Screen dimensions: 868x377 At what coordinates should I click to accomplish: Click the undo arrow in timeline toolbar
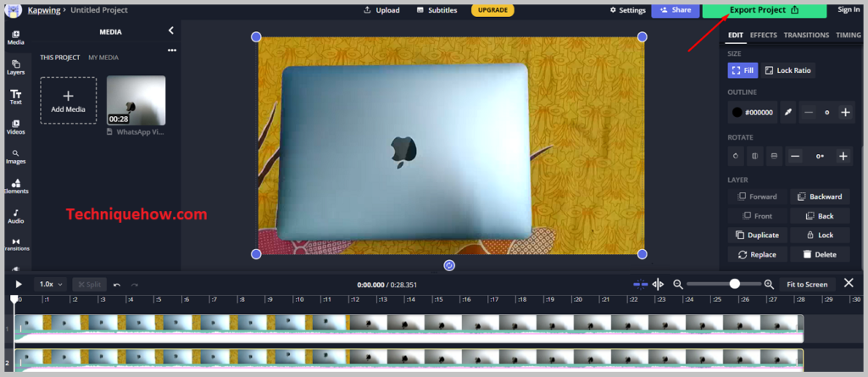[117, 285]
